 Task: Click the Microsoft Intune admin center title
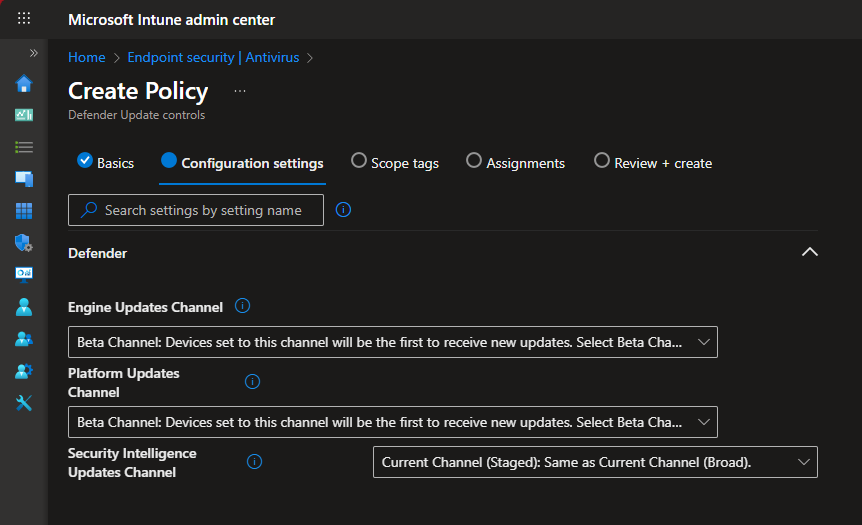coord(172,20)
